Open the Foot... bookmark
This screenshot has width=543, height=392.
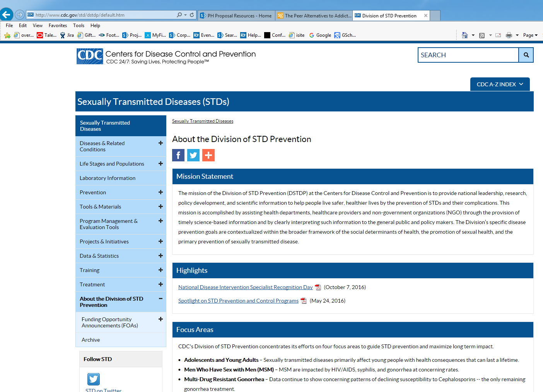109,35
